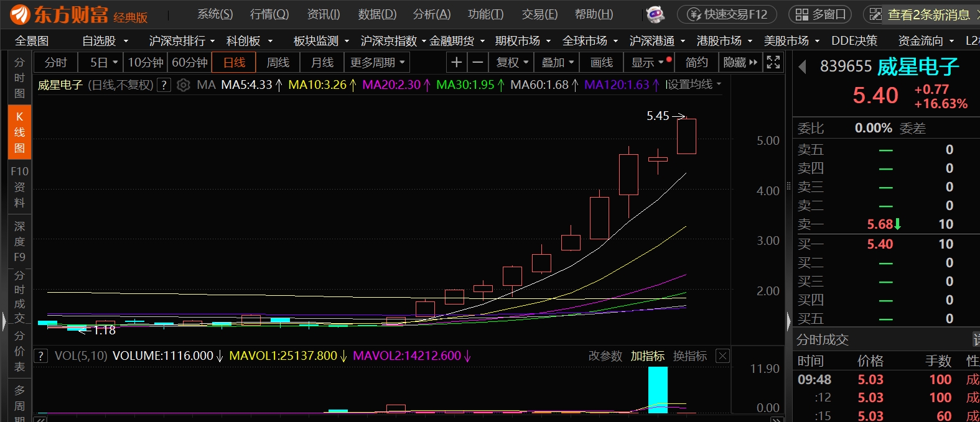
Task: Select K线图 sidebar item
Action: tap(19, 132)
